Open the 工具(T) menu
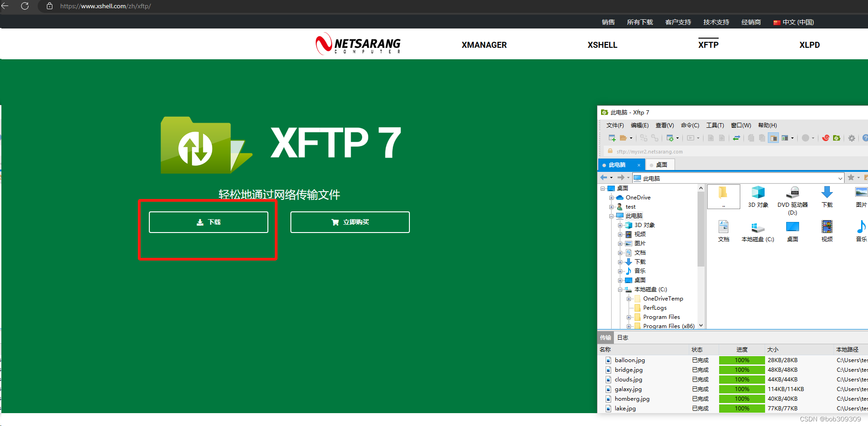The width and height of the screenshot is (868, 426). 715,125
